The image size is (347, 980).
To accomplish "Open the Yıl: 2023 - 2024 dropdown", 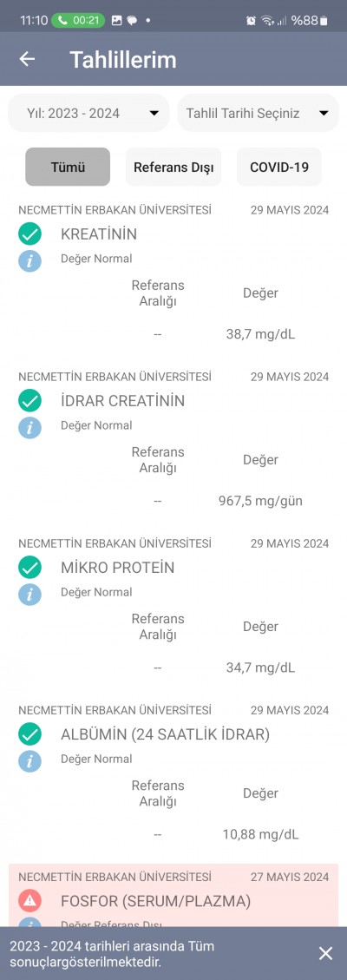I will click(88, 113).
